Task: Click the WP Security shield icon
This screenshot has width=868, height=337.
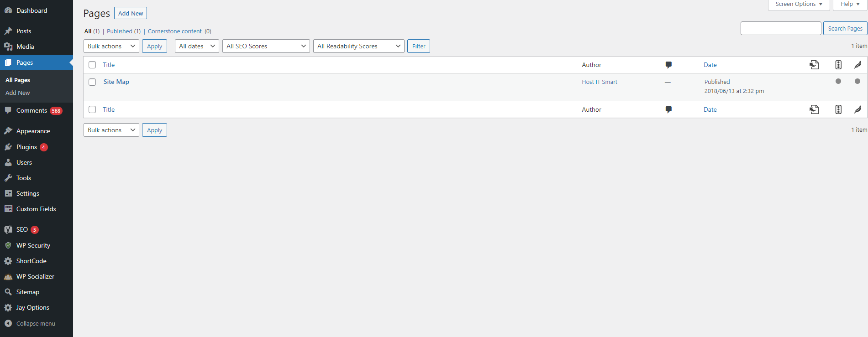Action: (x=8, y=245)
